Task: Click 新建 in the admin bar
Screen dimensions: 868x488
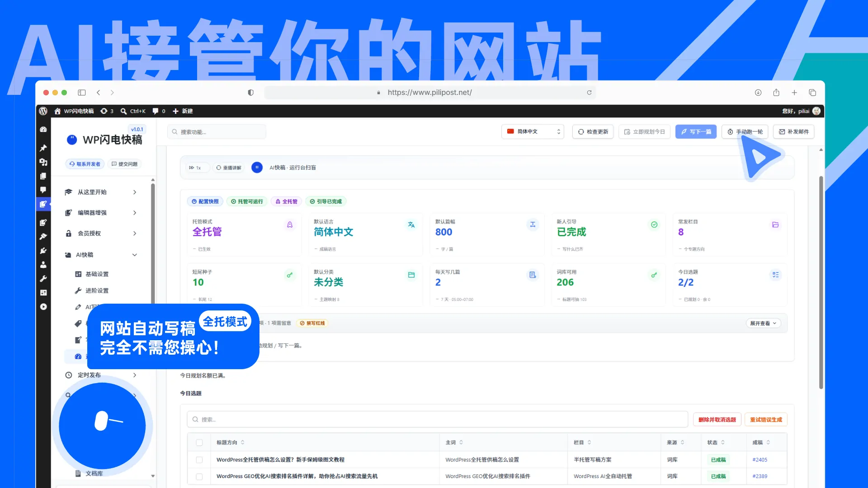Action: 183,111
